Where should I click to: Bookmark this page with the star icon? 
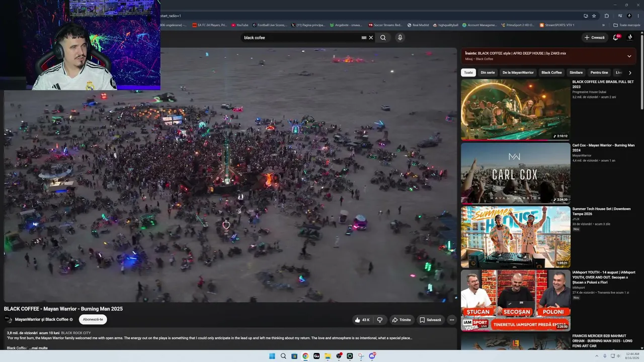(x=594, y=16)
